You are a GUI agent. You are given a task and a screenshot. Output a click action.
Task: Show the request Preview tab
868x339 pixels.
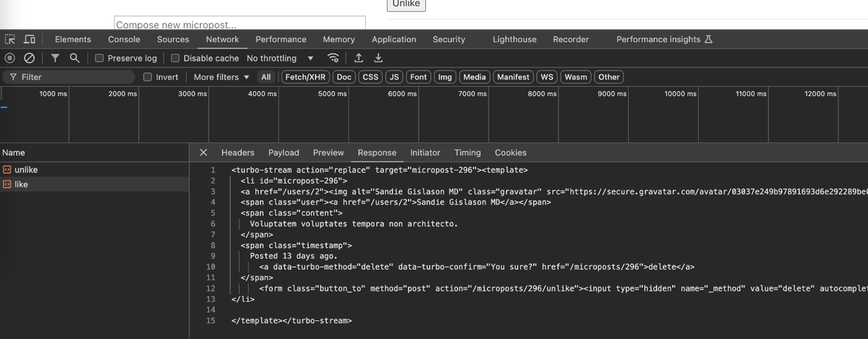tap(328, 153)
